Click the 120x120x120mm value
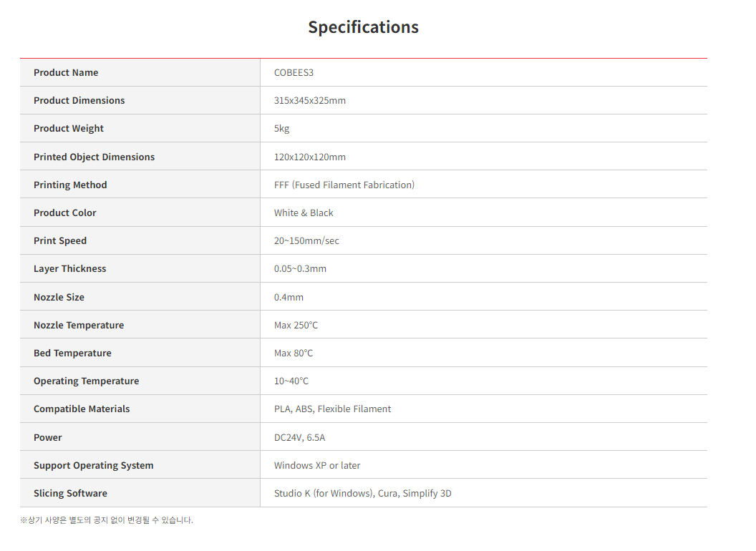The height and width of the screenshot is (551, 756). (x=309, y=157)
